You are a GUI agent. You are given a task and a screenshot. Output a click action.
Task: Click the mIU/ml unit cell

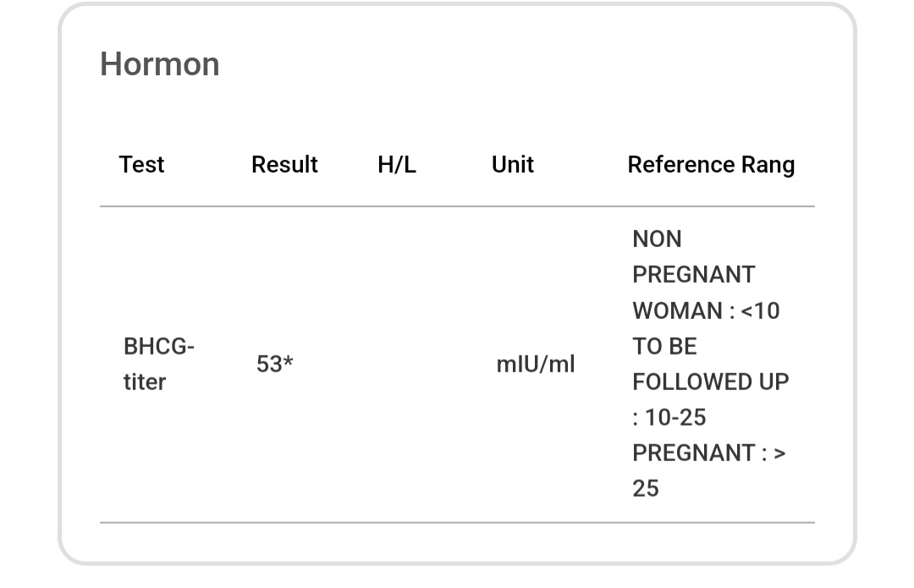(x=536, y=365)
